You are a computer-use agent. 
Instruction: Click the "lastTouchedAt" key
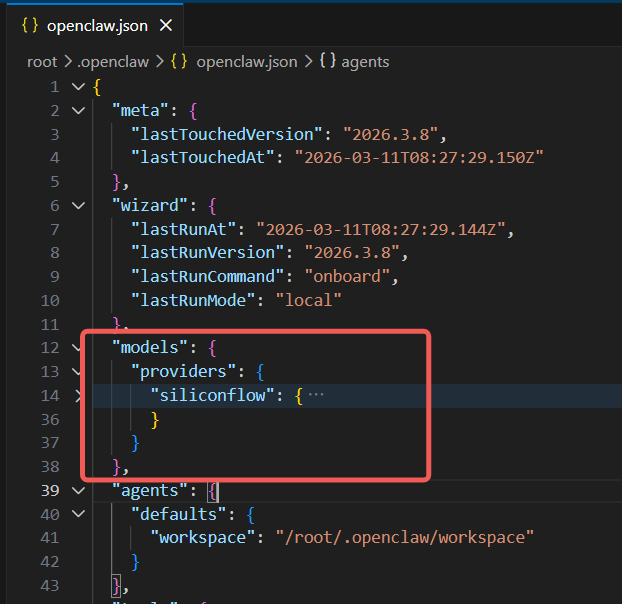[203, 158]
